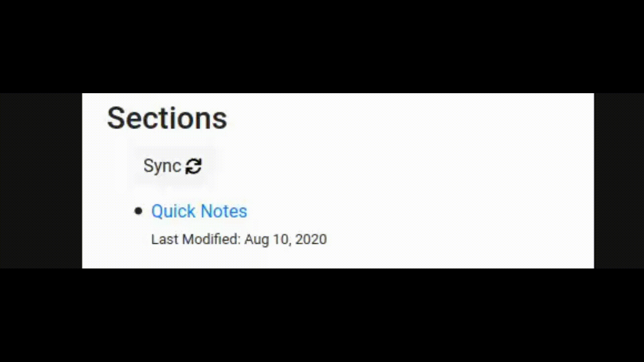The image size is (644, 362).
Task: Click the Sync refresh arrows icon
Action: [x=194, y=166]
